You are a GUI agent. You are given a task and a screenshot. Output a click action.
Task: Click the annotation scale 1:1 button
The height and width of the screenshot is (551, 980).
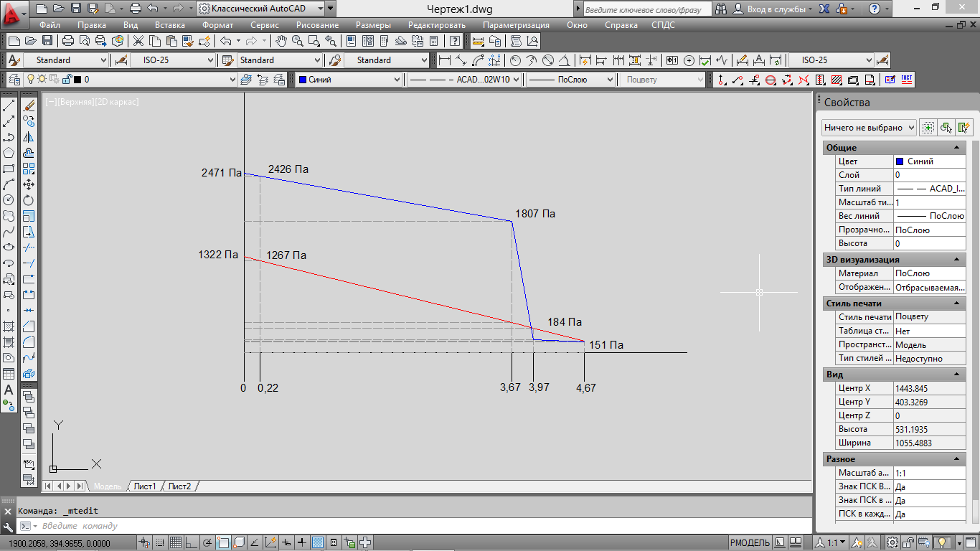pyautogui.click(x=832, y=542)
